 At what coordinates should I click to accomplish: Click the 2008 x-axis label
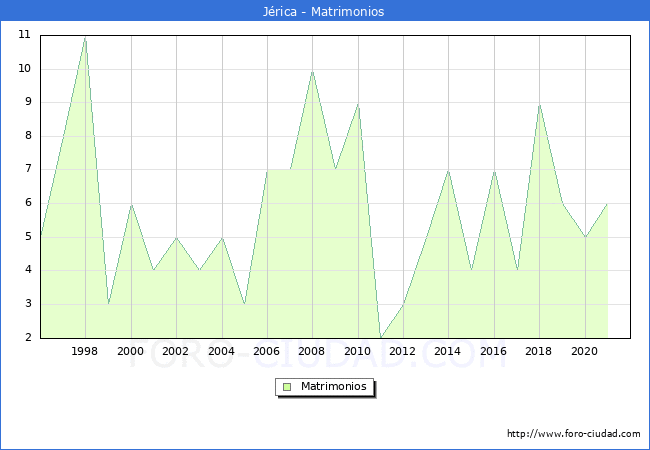point(312,351)
